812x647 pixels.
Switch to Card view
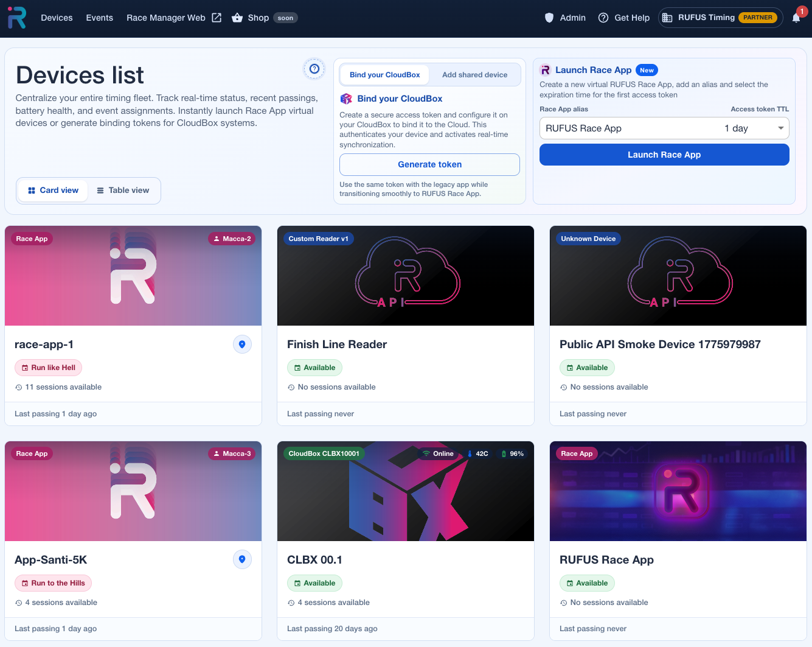point(53,191)
